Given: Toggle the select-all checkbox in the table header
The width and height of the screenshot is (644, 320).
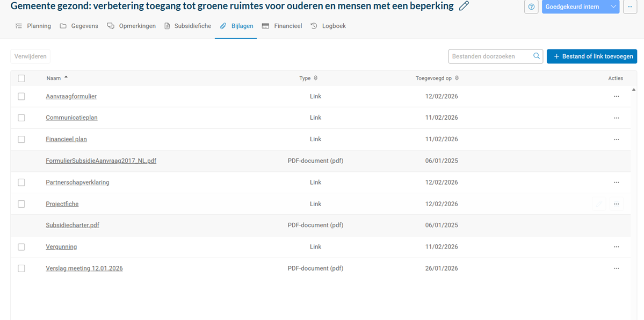Looking at the screenshot, I should pos(21,78).
